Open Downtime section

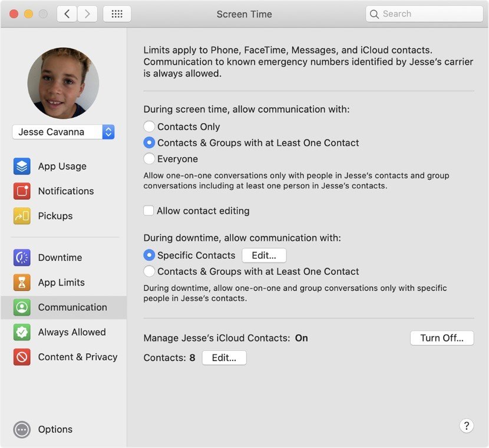(60, 257)
